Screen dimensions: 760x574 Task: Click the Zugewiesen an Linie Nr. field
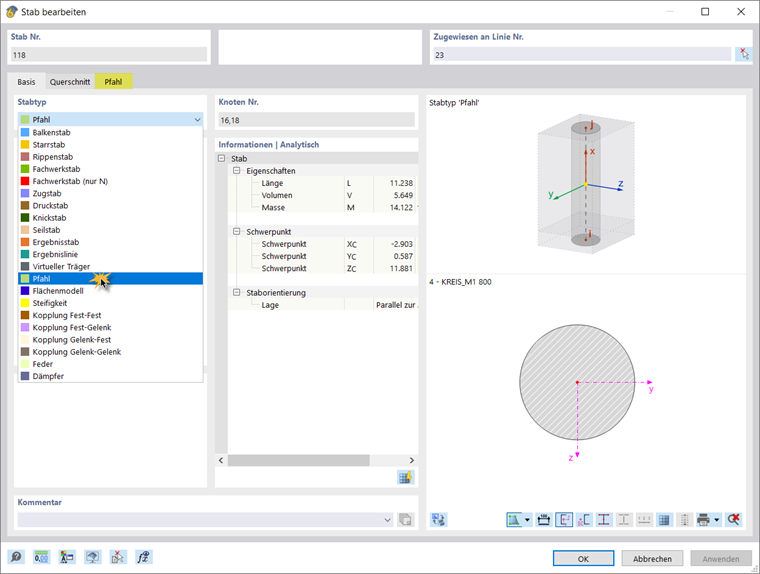pyautogui.click(x=582, y=55)
